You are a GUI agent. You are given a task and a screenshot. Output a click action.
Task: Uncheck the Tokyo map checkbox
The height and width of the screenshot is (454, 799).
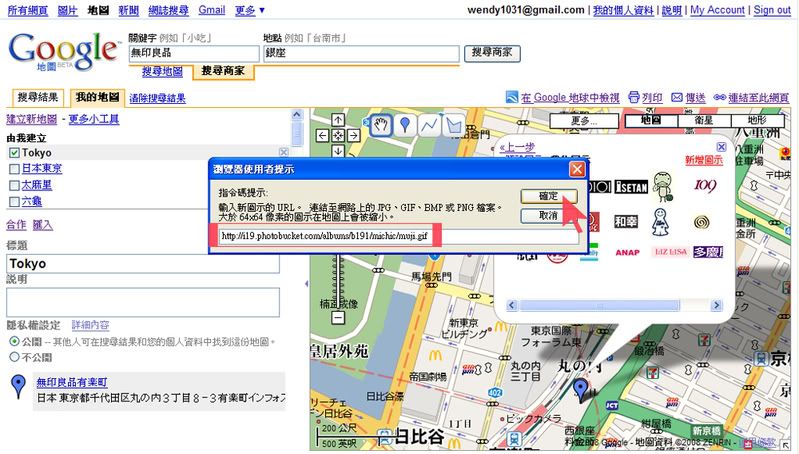pos(14,153)
